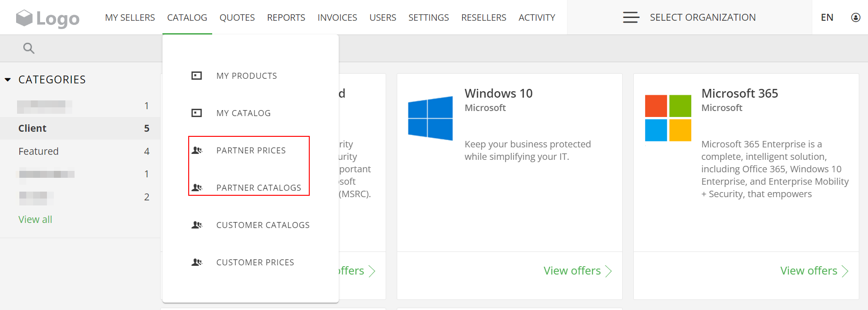Choose Partner Prices from the menu
868x310 pixels.
251,150
